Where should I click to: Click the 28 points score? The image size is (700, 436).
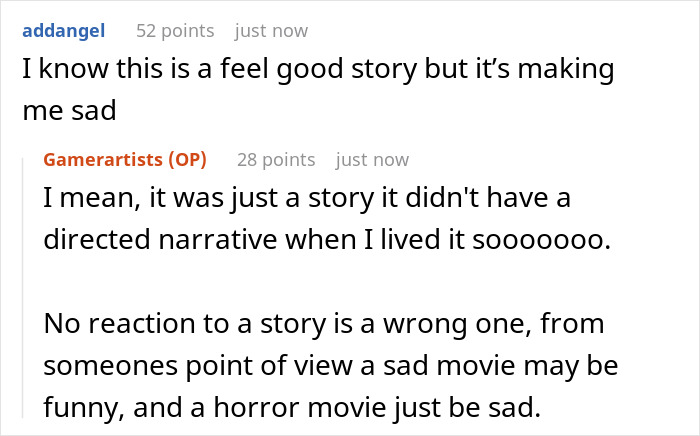[276, 160]
